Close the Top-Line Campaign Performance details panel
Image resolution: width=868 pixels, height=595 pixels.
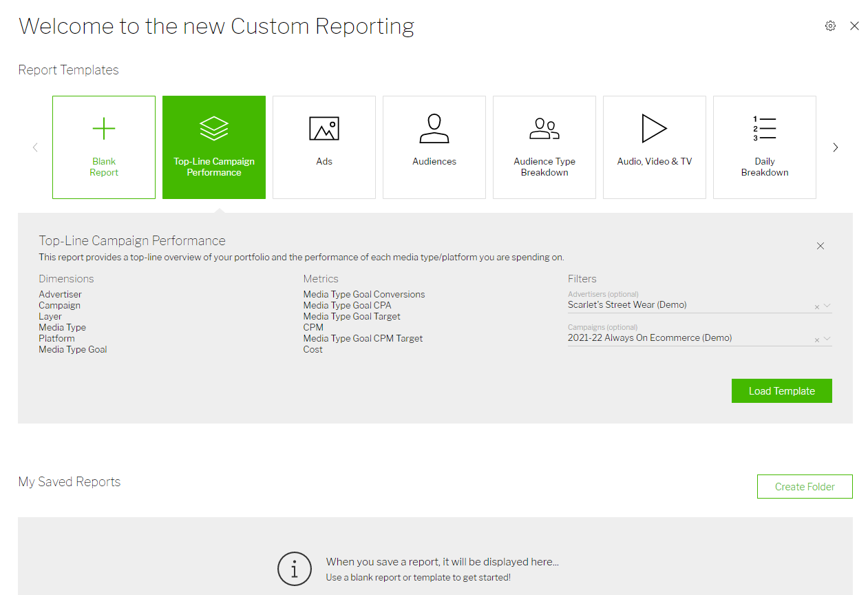point(820,246)
